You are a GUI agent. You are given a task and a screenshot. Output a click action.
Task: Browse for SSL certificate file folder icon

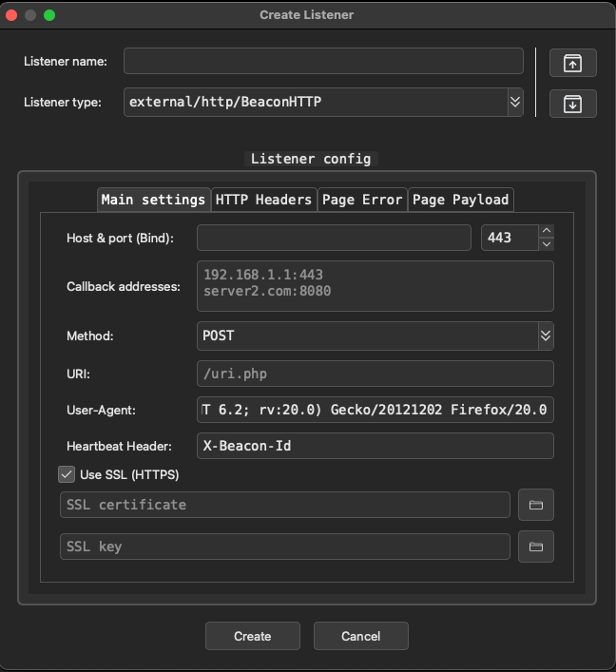536,505
